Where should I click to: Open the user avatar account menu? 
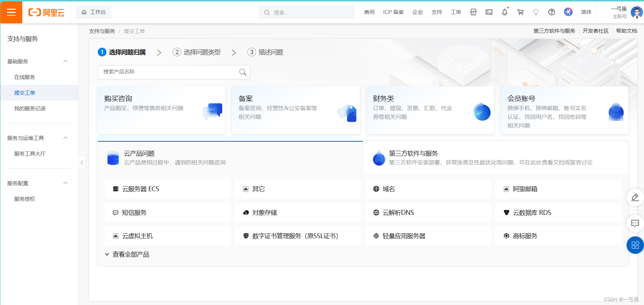pyautogui.click(x=636, y=12)
